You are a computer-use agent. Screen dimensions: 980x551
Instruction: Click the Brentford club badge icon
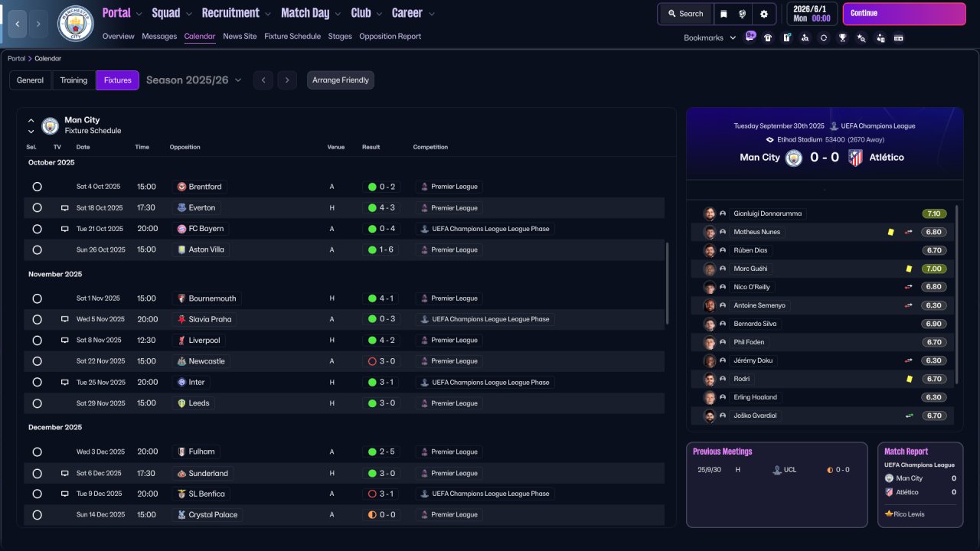coord(182,187)
